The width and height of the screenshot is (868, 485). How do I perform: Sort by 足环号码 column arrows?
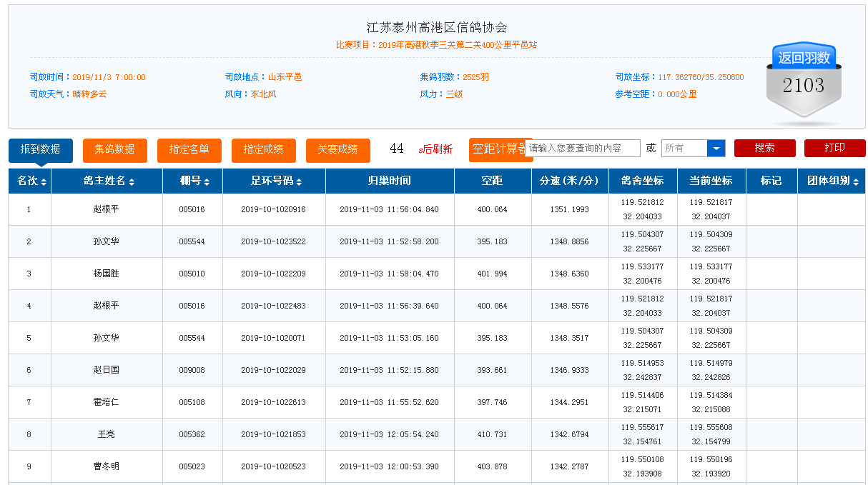pos(299,182)
